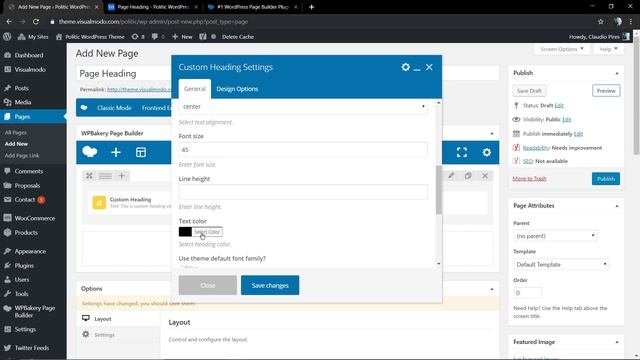Image resolution: width=640 pixels, height=360 pixels.
Task: Clone the row using duplicate icon
Action: click(468, 176)
